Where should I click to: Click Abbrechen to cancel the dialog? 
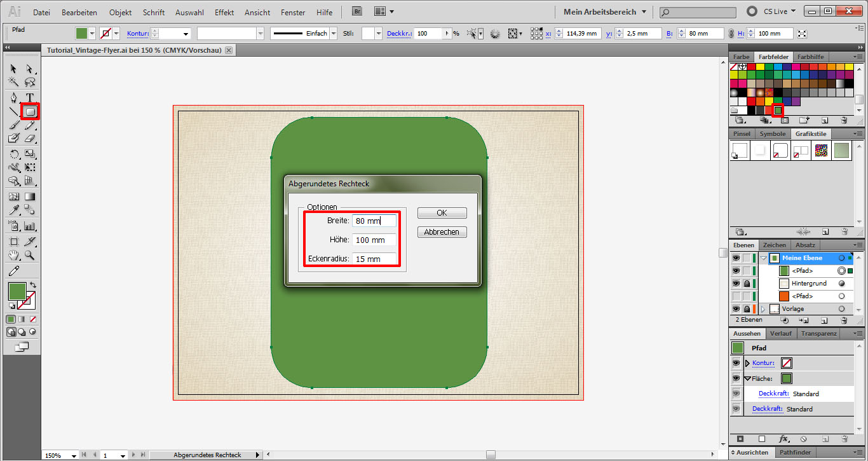442,232
